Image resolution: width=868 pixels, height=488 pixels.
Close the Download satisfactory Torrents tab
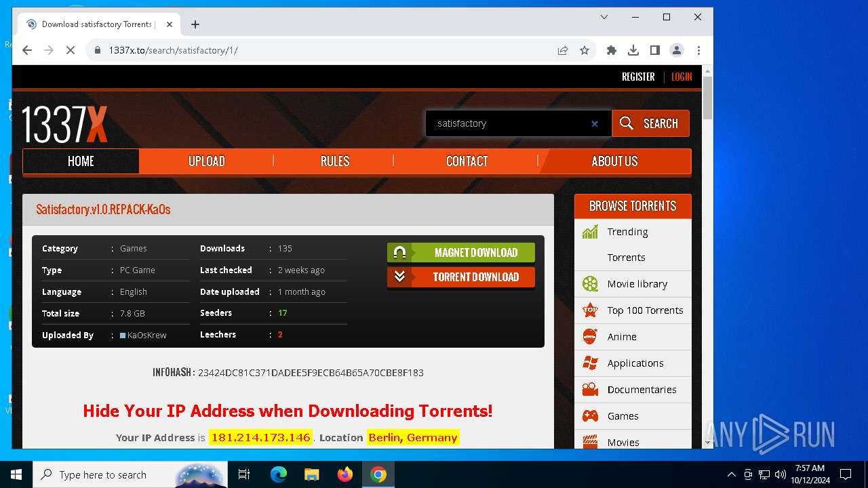pyautogui.click(x=170, y=24)
